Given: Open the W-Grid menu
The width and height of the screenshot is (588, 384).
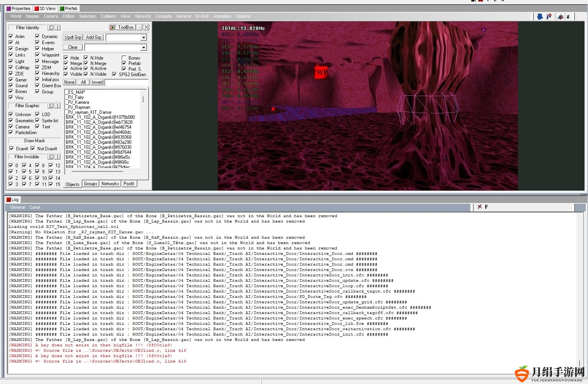Looking at the screenshot, I should (202, 16).
